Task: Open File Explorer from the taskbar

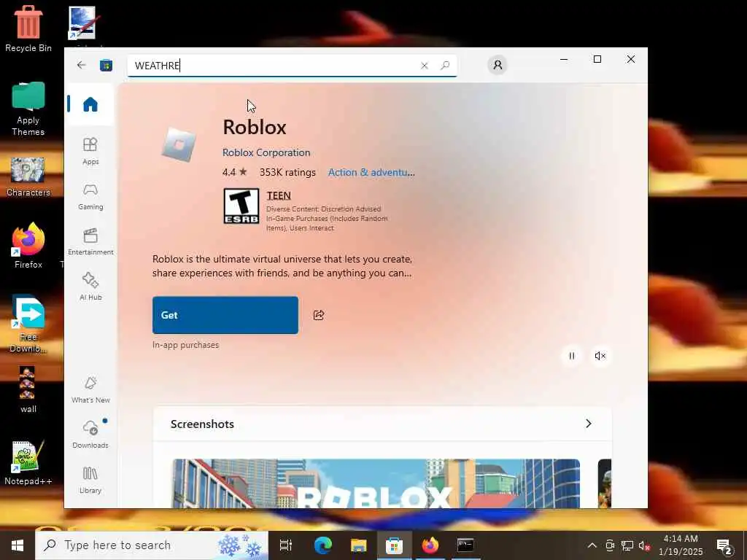Action: point(358,545)
